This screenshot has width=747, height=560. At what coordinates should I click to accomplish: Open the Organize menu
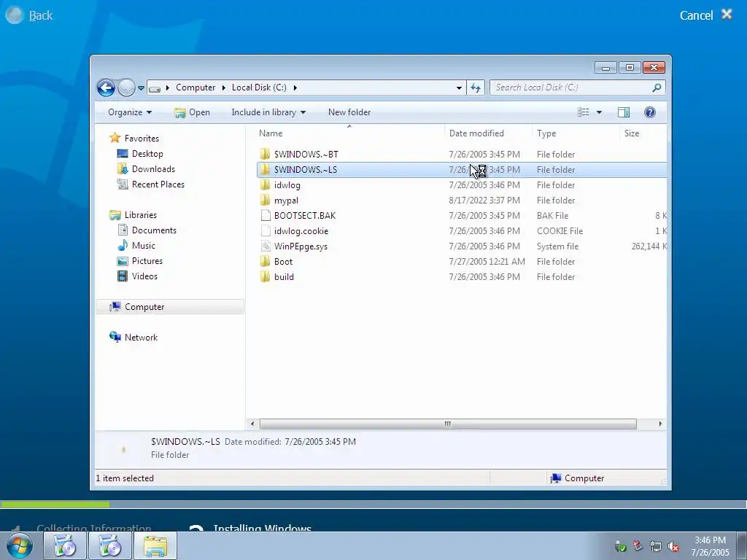[x=130, y=112]
